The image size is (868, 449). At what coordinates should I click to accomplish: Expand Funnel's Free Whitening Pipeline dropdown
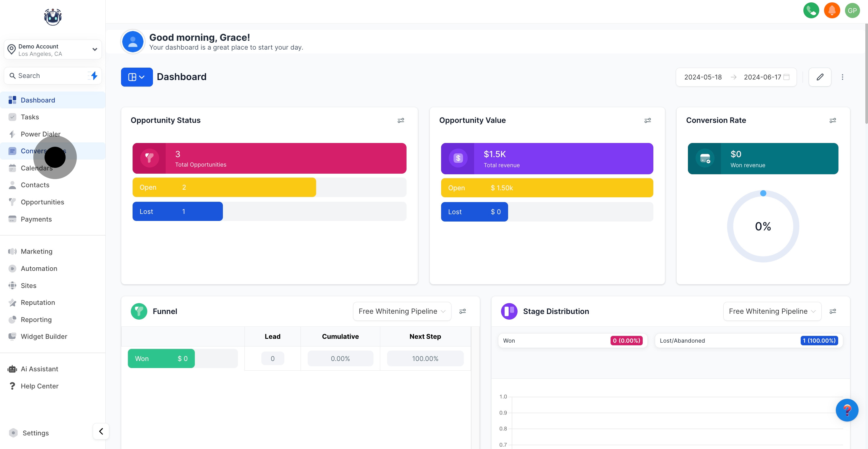pos(402,311)
